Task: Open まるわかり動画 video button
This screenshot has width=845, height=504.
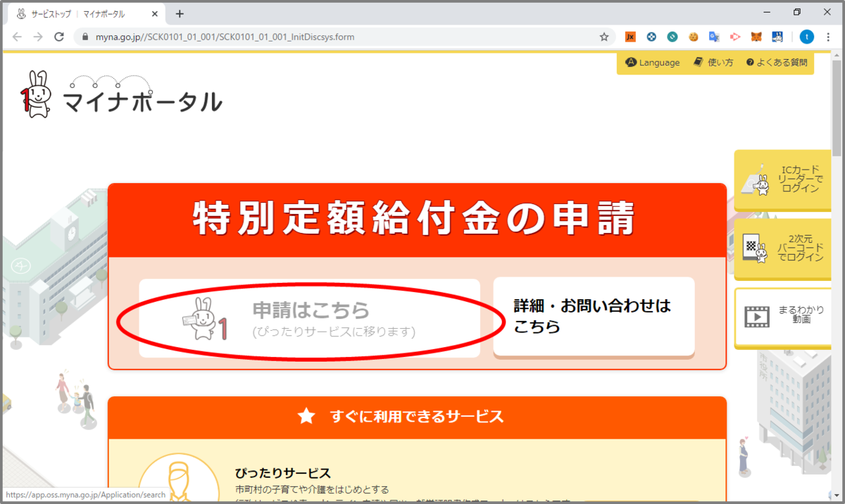Action: point(782,317)
